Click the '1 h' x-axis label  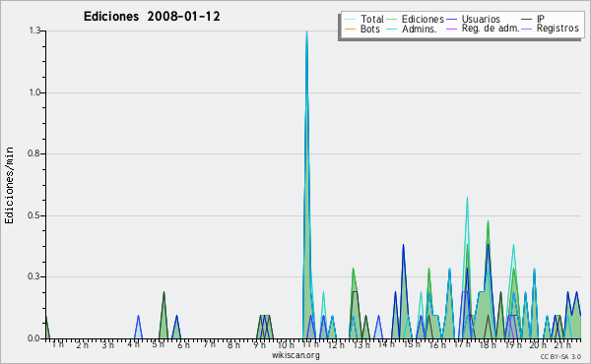coord(58,344)
